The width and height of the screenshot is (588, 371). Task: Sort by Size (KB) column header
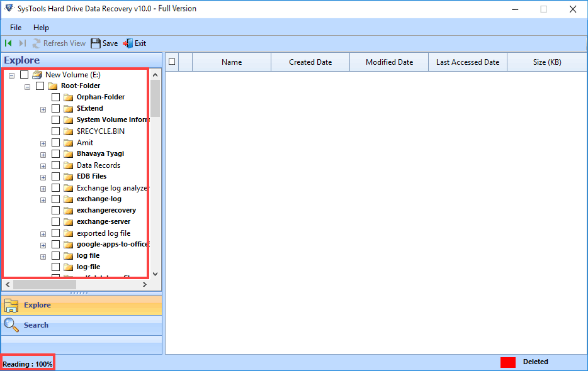[546, 62]
